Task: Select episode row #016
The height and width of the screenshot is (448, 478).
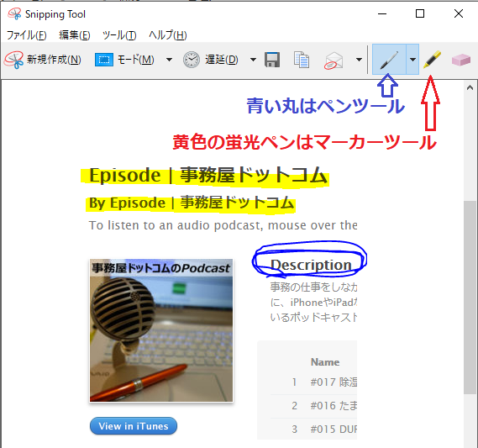Action: [313, 406]
